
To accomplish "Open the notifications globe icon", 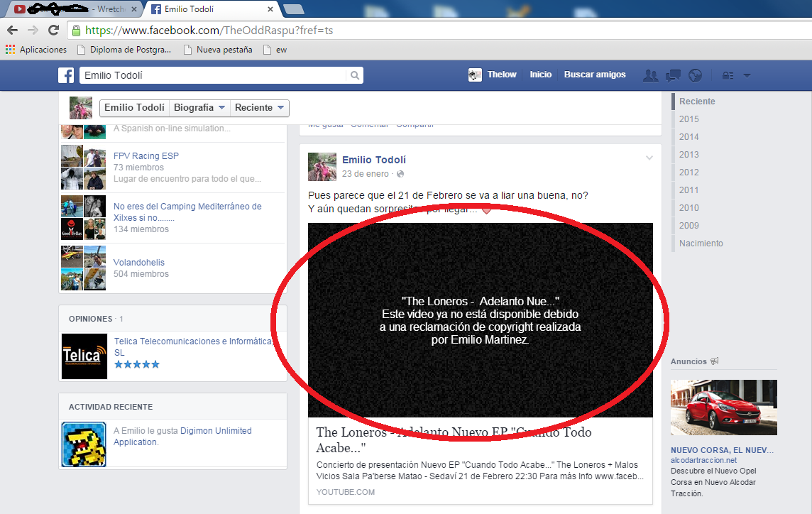I will (695, 76).
